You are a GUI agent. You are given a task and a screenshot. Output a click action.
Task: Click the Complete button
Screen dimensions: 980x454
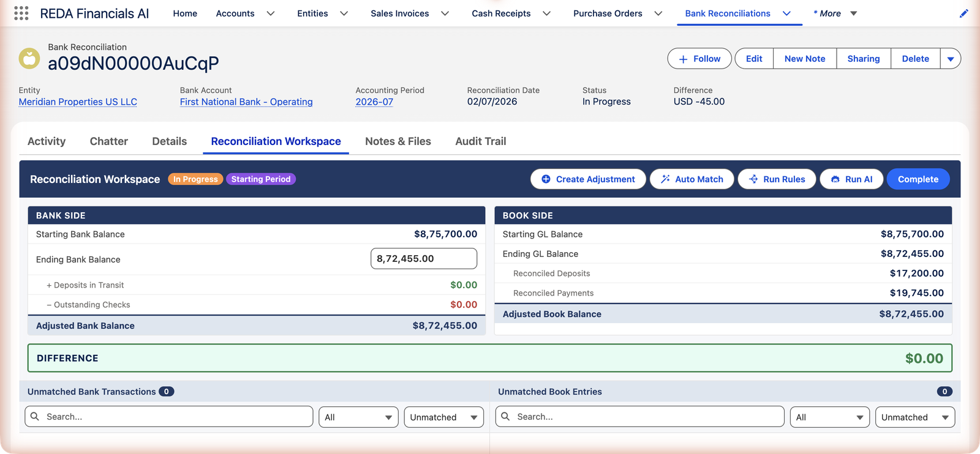tap(918, 179)
